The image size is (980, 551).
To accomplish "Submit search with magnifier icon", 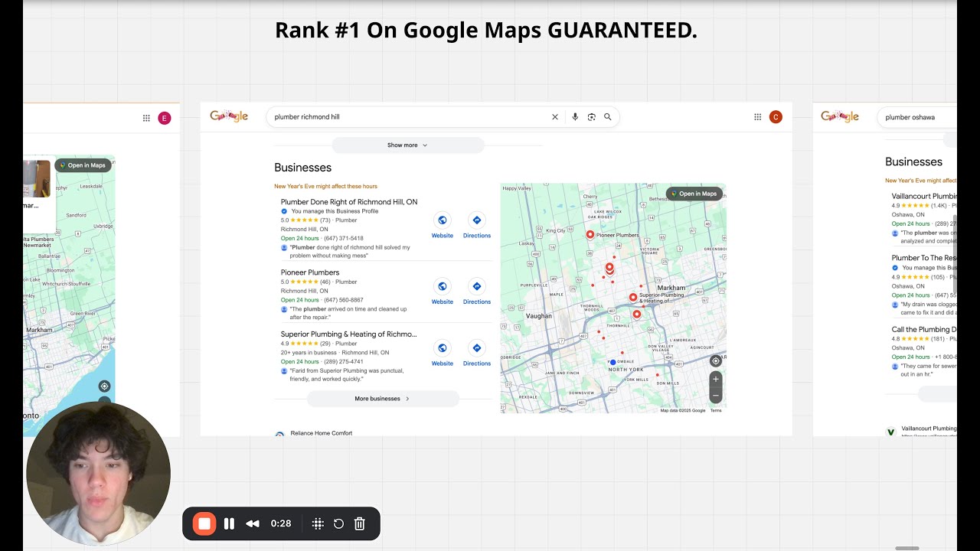I will click(608, 117).
